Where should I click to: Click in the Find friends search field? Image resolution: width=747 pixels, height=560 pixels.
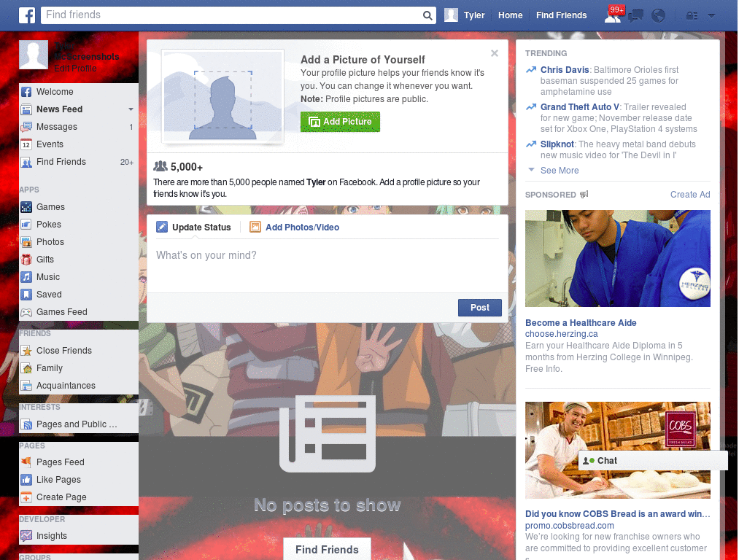tap(232, 15)
